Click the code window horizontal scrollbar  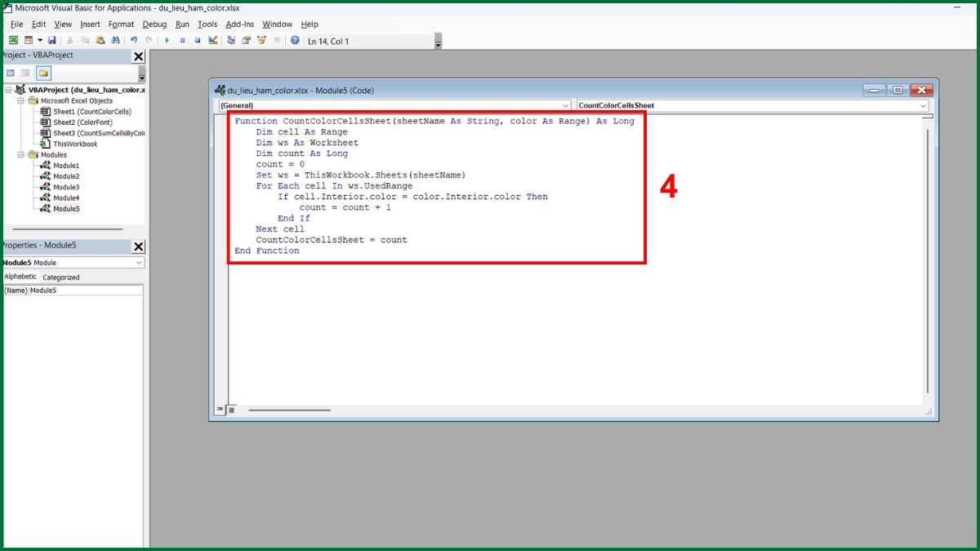pyautogui.click(x=290, y=410)
